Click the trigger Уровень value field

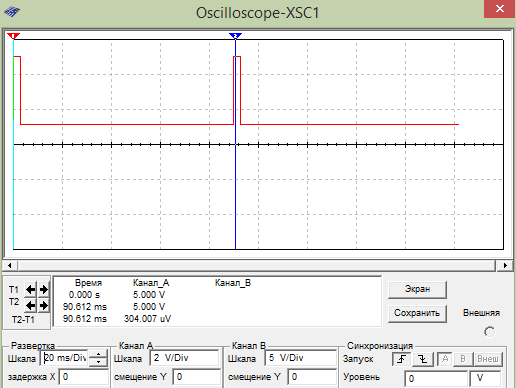coord(436,379)
